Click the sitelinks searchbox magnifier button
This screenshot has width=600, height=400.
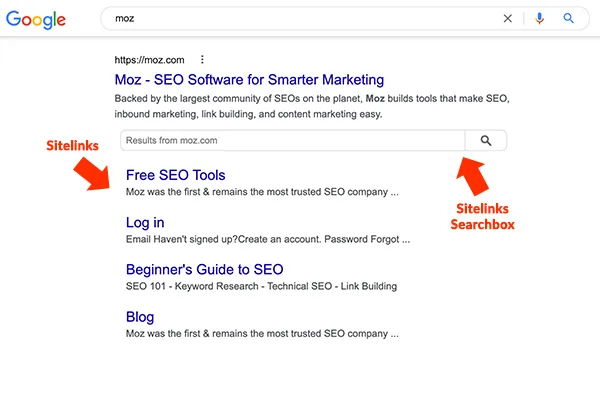pyautogui.click(x=486, y=140)
